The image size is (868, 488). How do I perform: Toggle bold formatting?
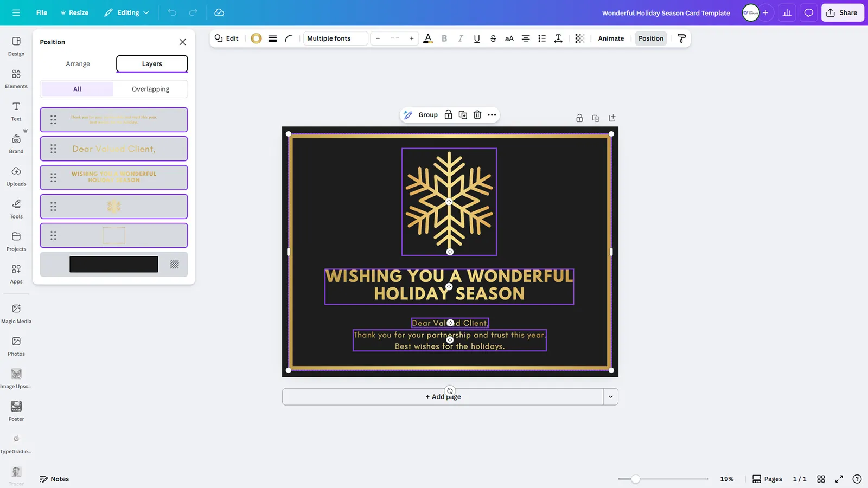pyautogui.click(x=444, y=38)
